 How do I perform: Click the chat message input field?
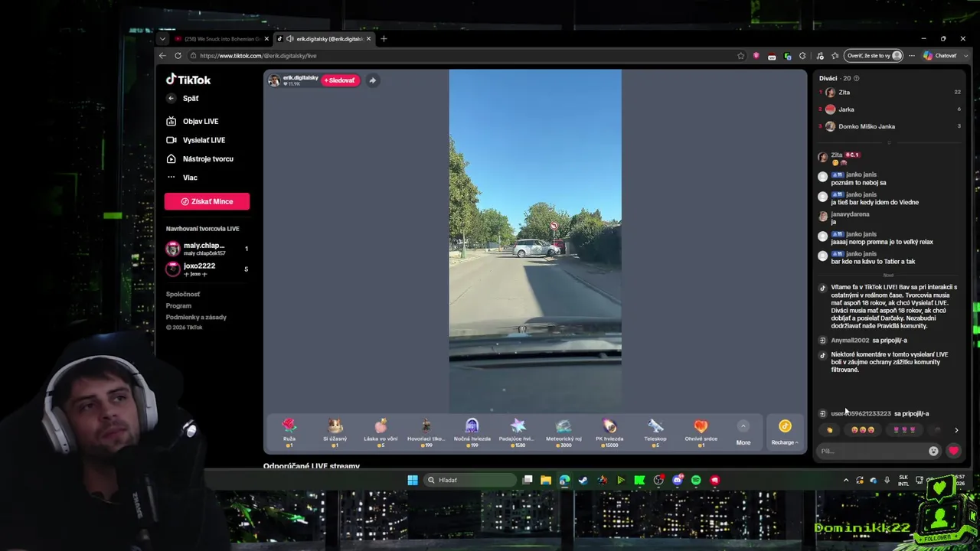[871, 451]
